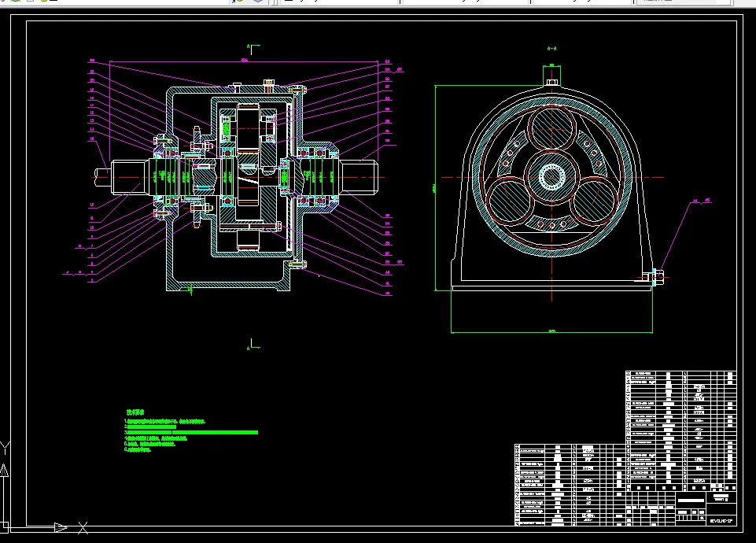
Task: Select the lifting plug atop the A-A housing
Action: 552,83
